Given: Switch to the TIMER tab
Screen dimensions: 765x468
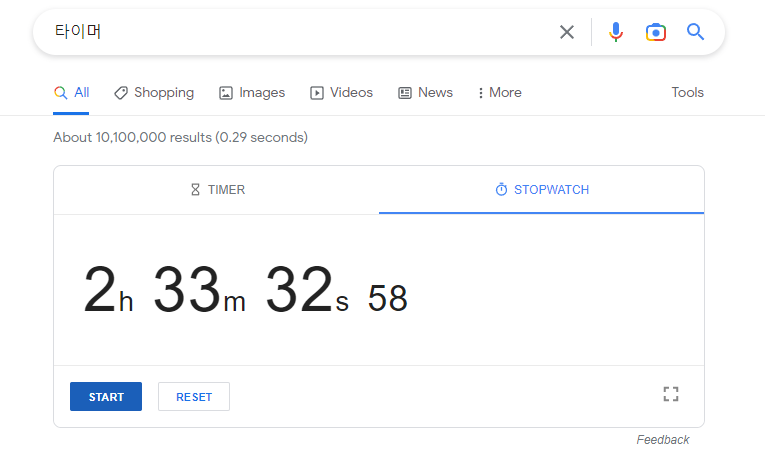Looking at the screenshot, I should click(217, 190).
